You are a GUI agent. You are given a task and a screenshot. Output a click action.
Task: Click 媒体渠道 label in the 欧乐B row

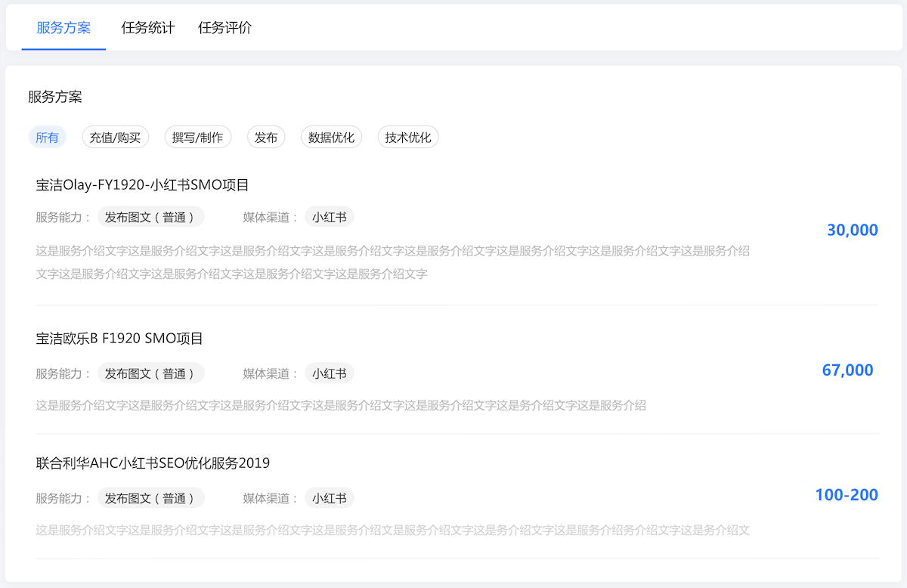tap(271, 373)
